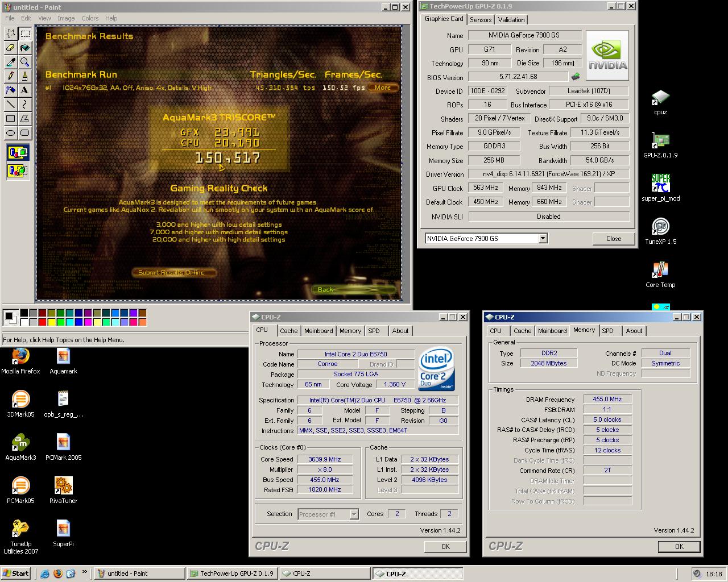Click the foreground/background color indicator box
Screen dimensions: 728x582
(x=10, y=318)
